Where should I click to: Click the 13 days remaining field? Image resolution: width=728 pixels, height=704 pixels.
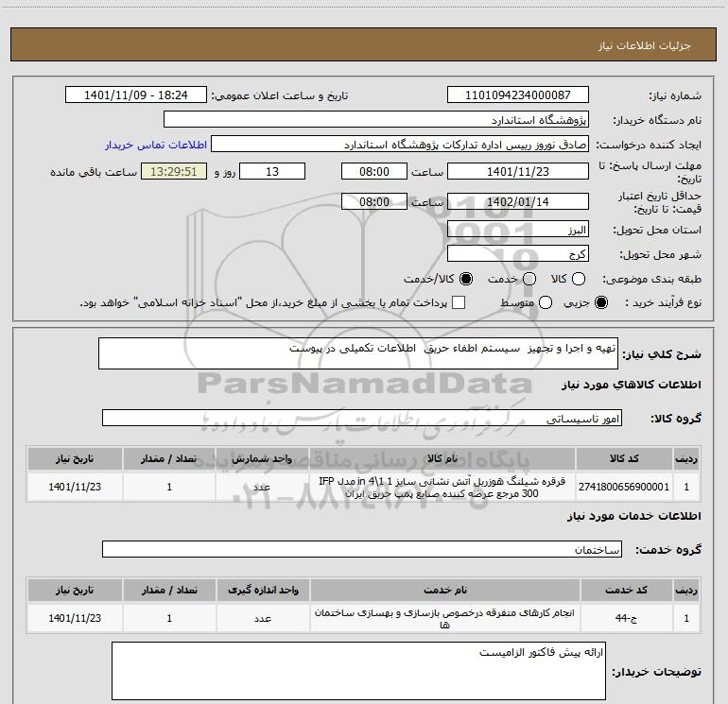(x=272, y=171)
